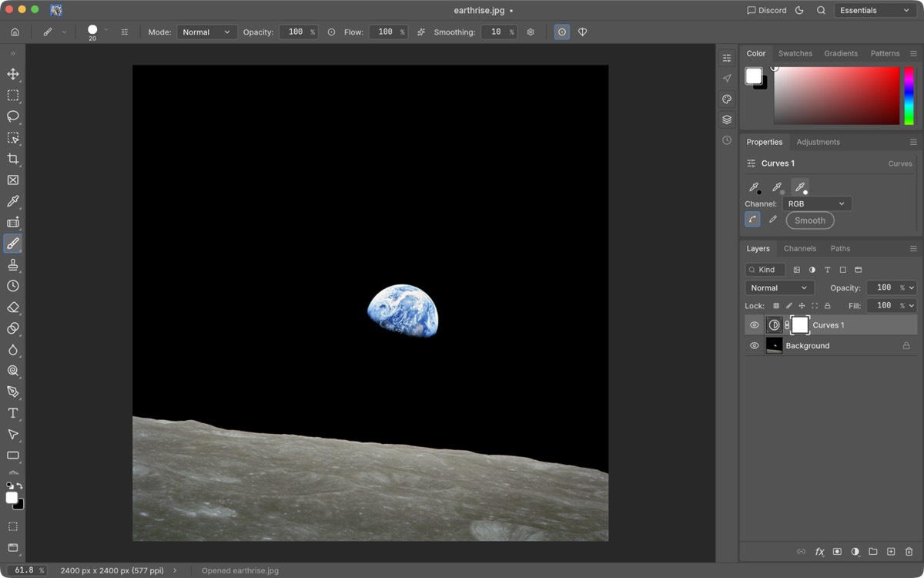924x578 pixels.
Task: Open the brush Mode dropdown
Action: pyautogui.click(x=206, y=32)
